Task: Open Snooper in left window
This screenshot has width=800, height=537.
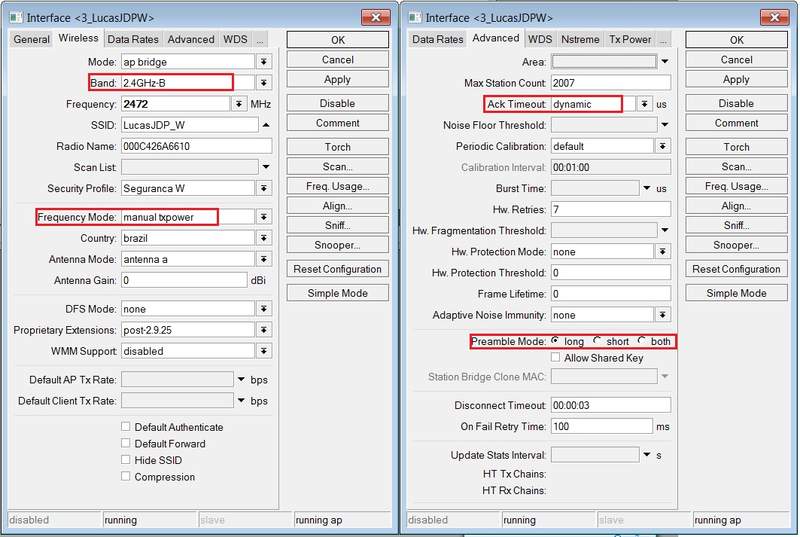Action: click(338, 245)
